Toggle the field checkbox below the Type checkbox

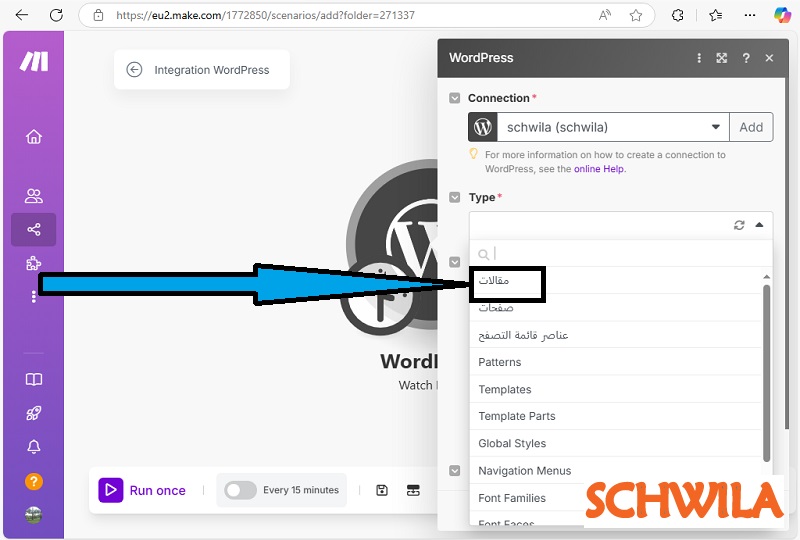(x=455, y=262)
